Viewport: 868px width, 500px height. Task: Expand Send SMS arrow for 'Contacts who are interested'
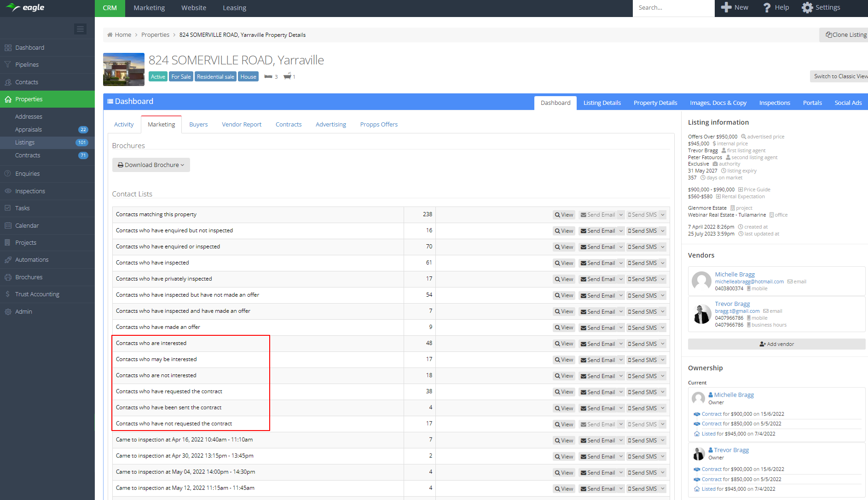(663, 344)
